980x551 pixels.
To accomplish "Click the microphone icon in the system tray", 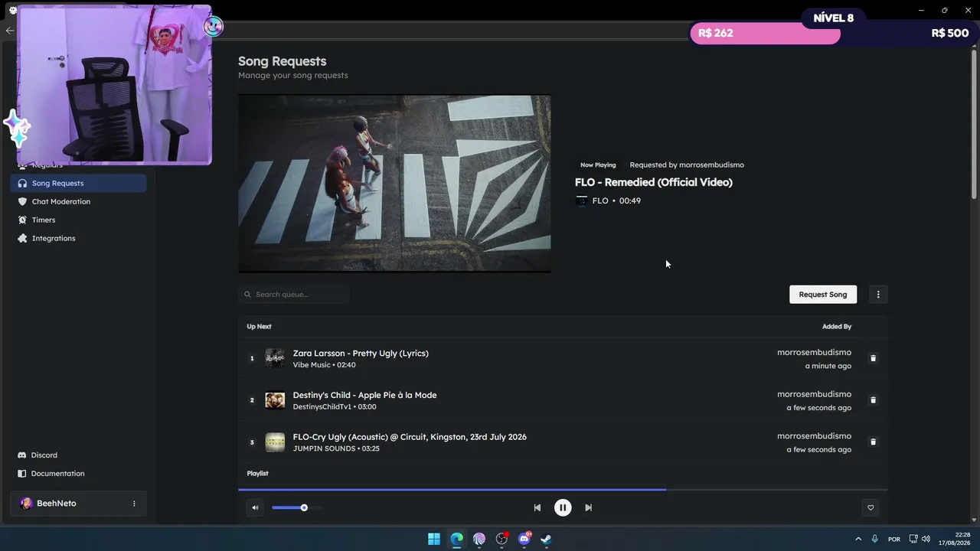I will click(874, 539).
